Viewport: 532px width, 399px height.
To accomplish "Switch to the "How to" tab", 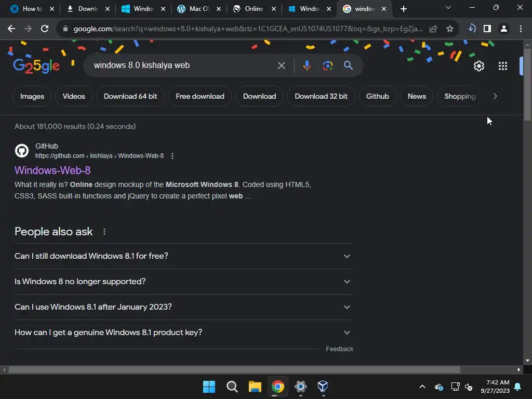I will pyautogui.click(x=33, y=9).
